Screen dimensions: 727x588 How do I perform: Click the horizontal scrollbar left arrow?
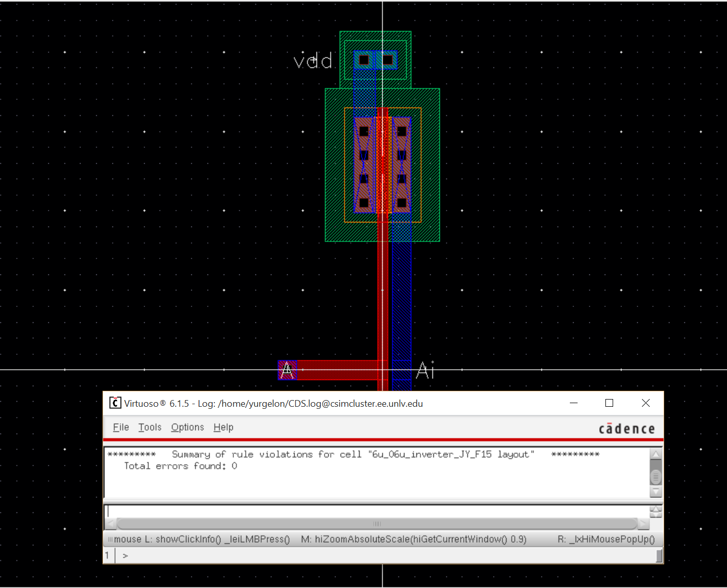[x=110, y=524]
